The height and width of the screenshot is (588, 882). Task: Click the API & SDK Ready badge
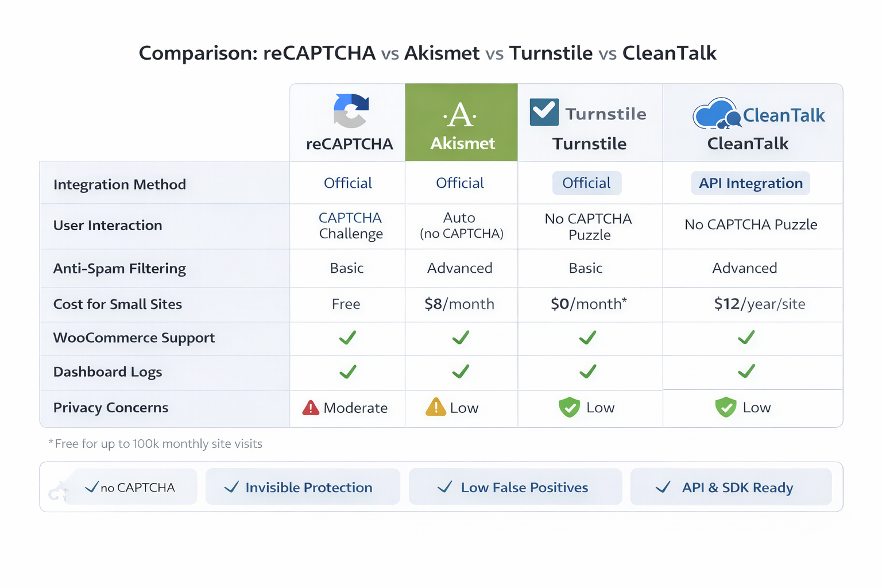(730, 487)
